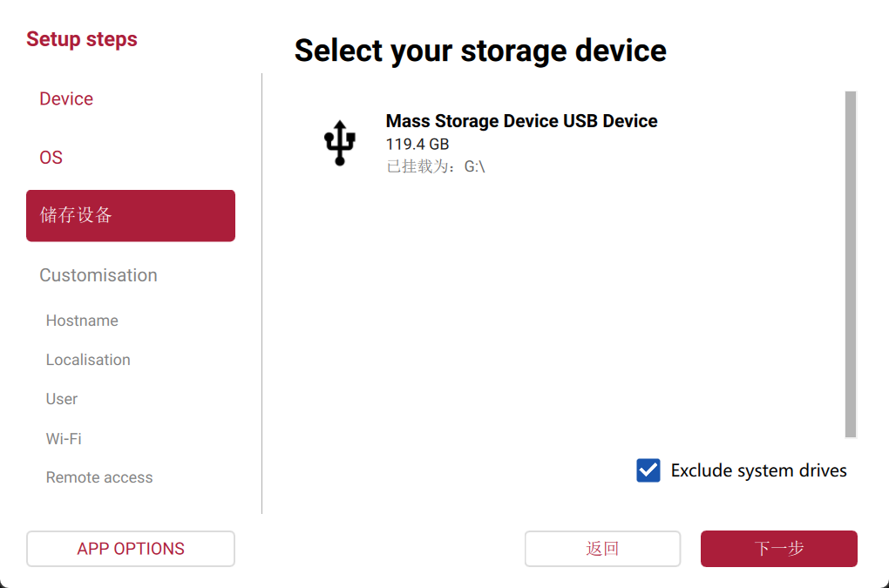Click the USB drive icon

pyautogui.click(x=341, y=144)
